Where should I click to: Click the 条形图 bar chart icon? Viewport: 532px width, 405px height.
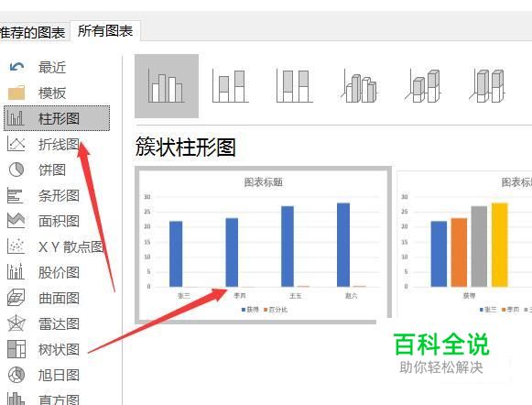[x=16, y=196]
